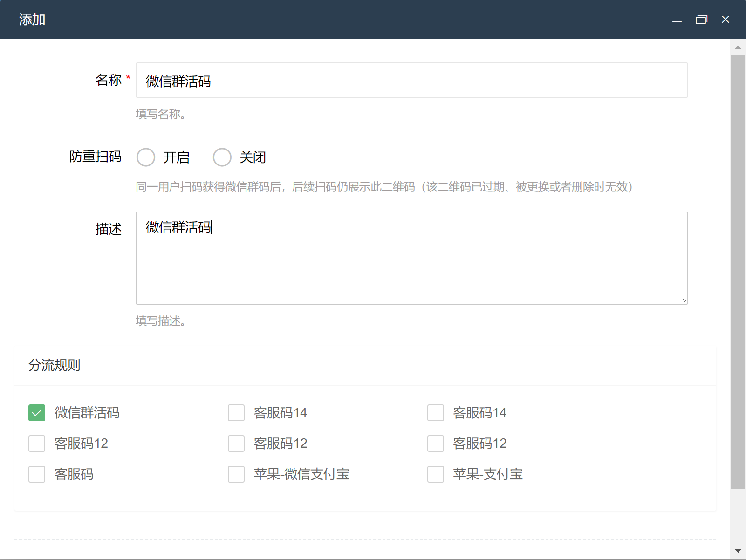Click the textarea resize handle corner
Image resolution: width=746 pixels, height=560 pixels.
683,300
